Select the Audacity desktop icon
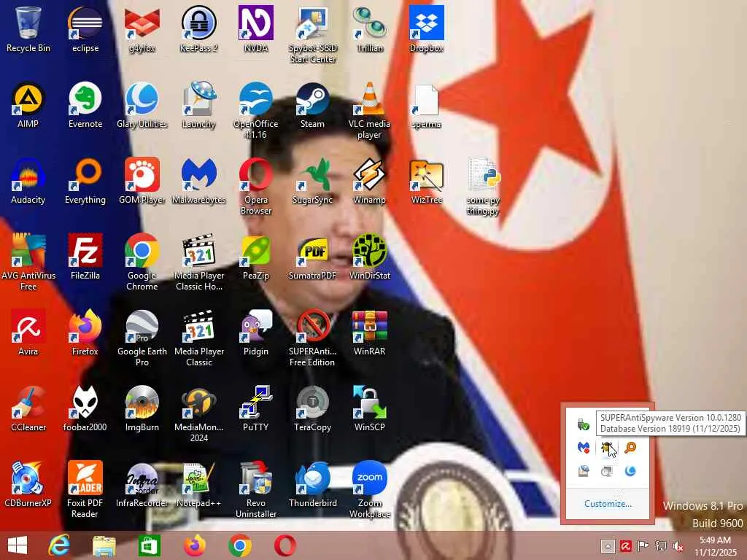This screenshot has height=560, width=747. 28,181
